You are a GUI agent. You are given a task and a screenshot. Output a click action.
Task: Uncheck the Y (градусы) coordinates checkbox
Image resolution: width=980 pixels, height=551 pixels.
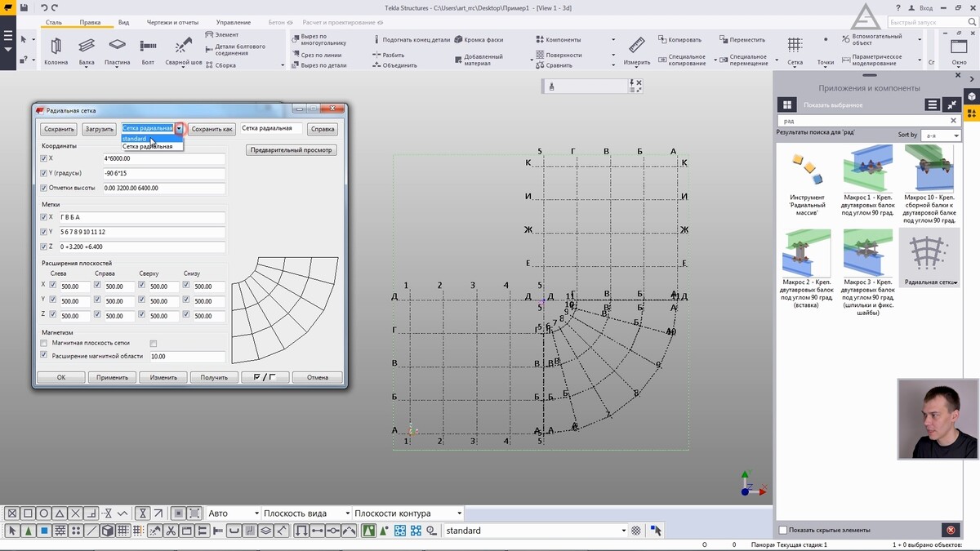point(44,173)
